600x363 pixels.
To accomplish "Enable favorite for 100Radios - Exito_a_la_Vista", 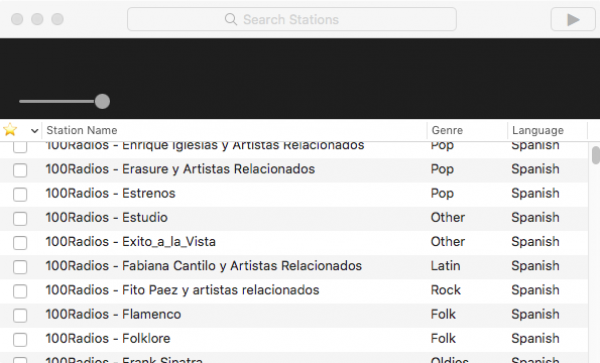I will [20, 243].
